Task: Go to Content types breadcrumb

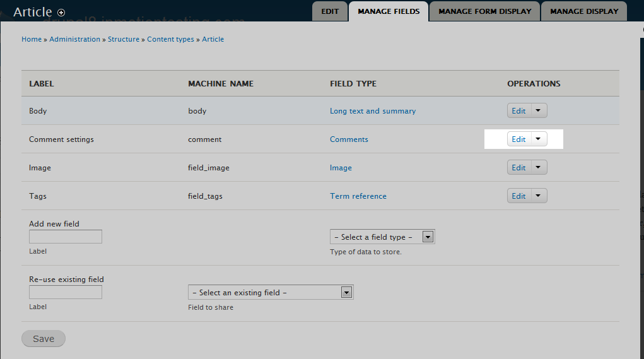Action: tap(170, 39)
